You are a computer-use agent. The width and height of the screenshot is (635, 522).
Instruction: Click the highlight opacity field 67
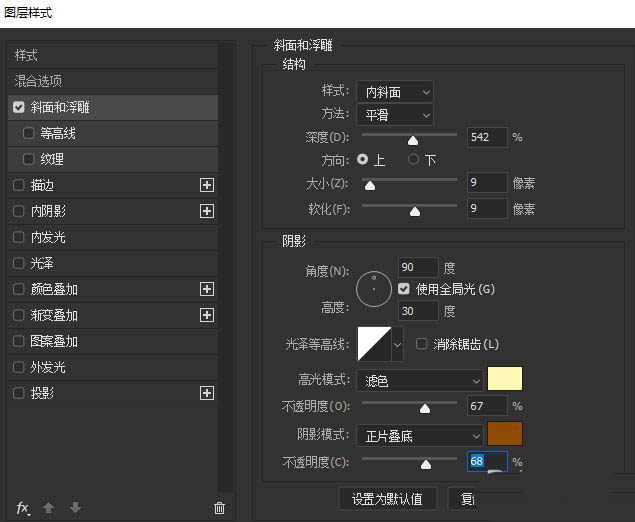(487, 406)
